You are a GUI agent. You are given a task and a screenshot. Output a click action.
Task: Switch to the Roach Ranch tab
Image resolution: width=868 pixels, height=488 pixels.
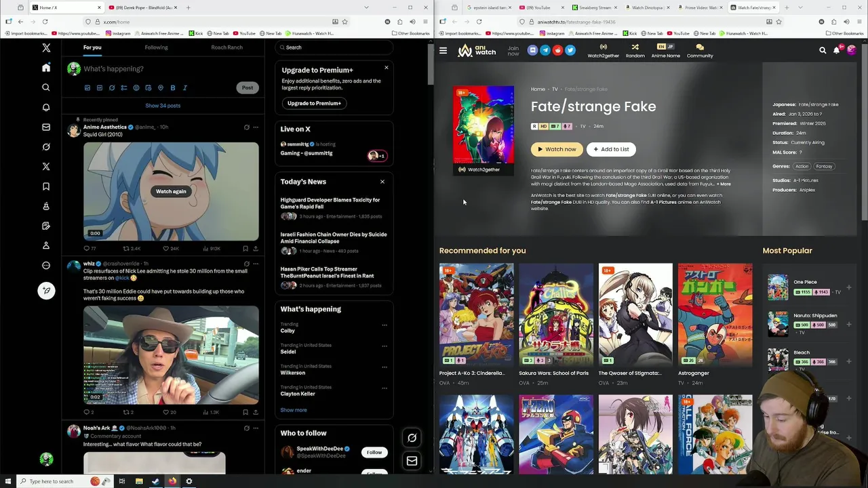click(x=226, y=47)
